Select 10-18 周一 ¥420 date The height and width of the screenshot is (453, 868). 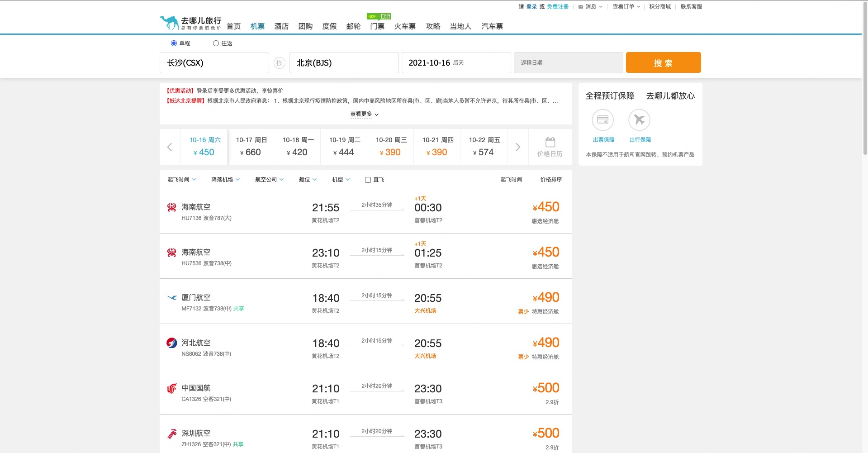click(298, 147)
